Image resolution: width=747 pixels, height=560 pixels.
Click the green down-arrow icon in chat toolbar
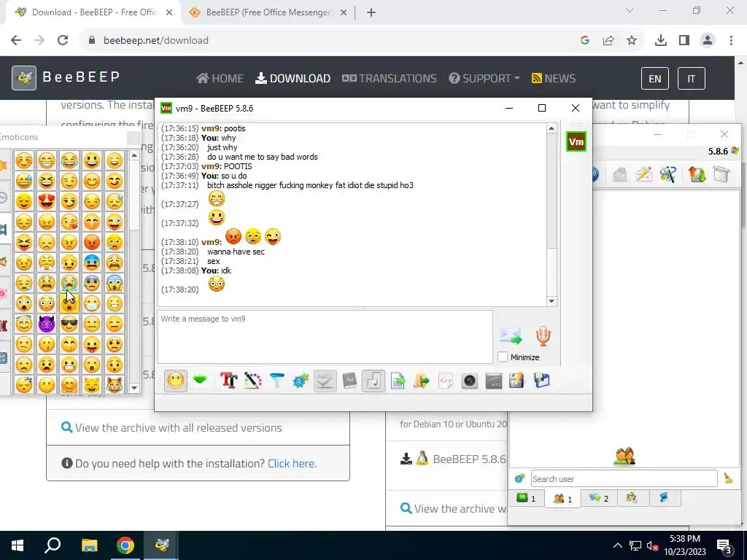click(x=200, y=381)
